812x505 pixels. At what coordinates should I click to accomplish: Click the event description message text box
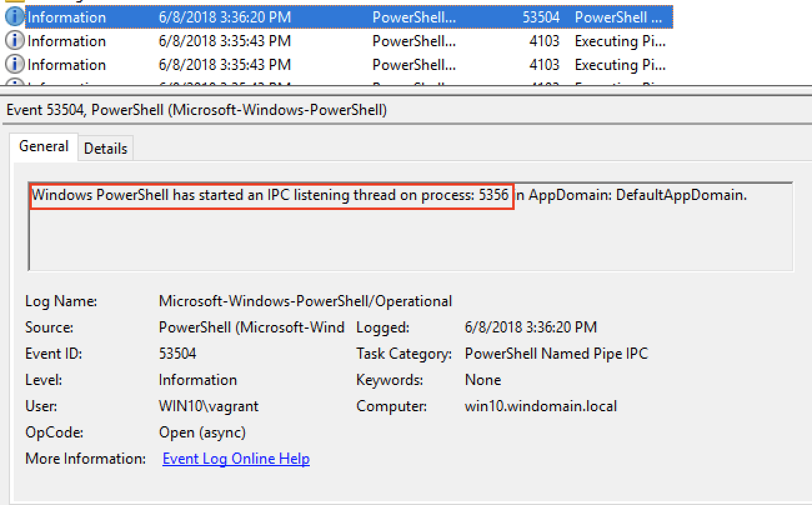pyautogui.click(x=410, y=226)
